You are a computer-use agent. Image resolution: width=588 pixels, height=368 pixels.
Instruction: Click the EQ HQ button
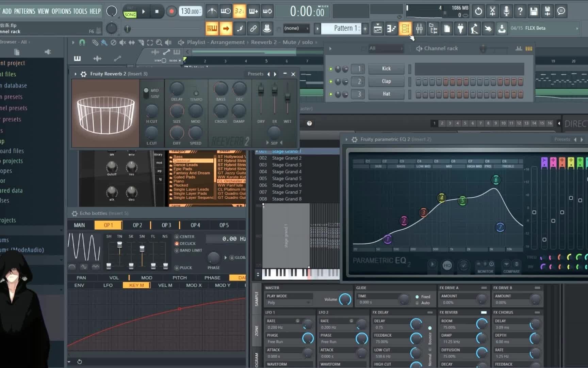(x=447, y=265)
